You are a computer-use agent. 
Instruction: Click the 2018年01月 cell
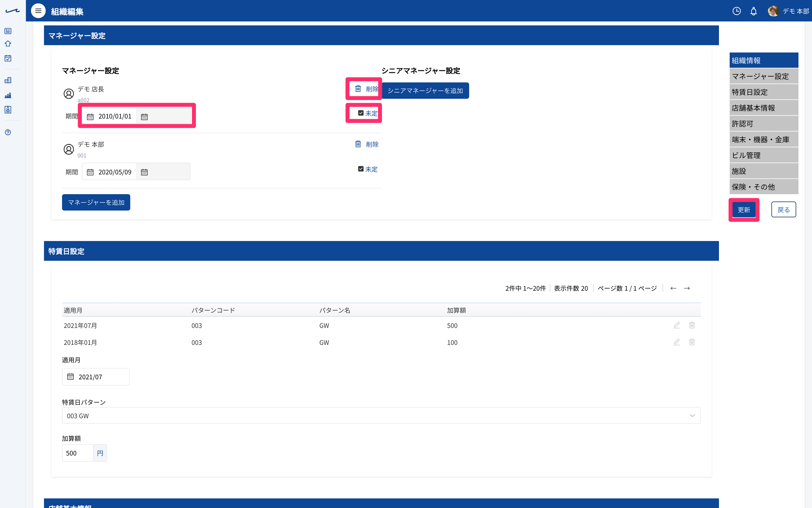pyautogui.click(x=80, y=342)
